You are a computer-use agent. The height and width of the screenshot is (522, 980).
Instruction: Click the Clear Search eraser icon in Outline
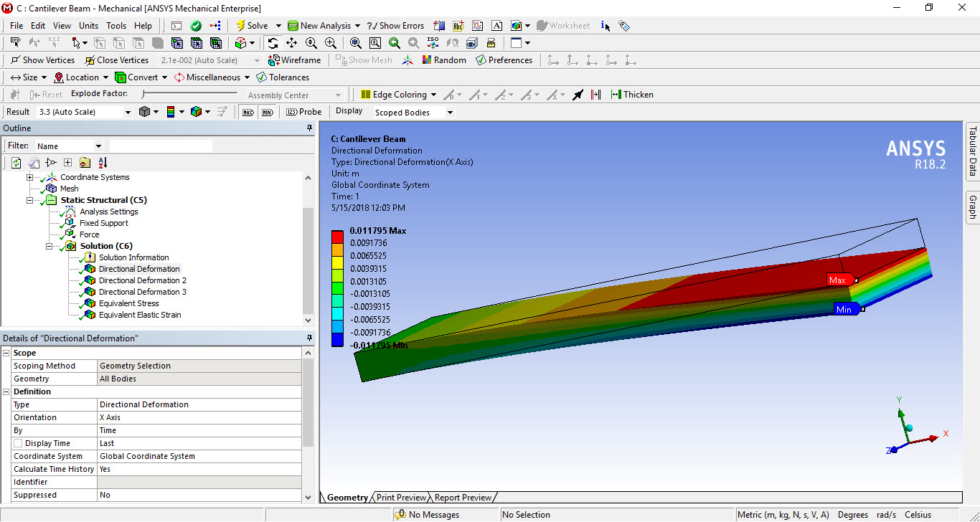(34, 163)
